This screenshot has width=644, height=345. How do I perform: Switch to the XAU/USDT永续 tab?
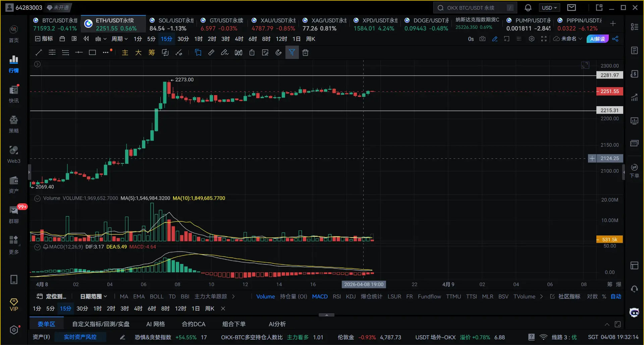tap(273, 24)
